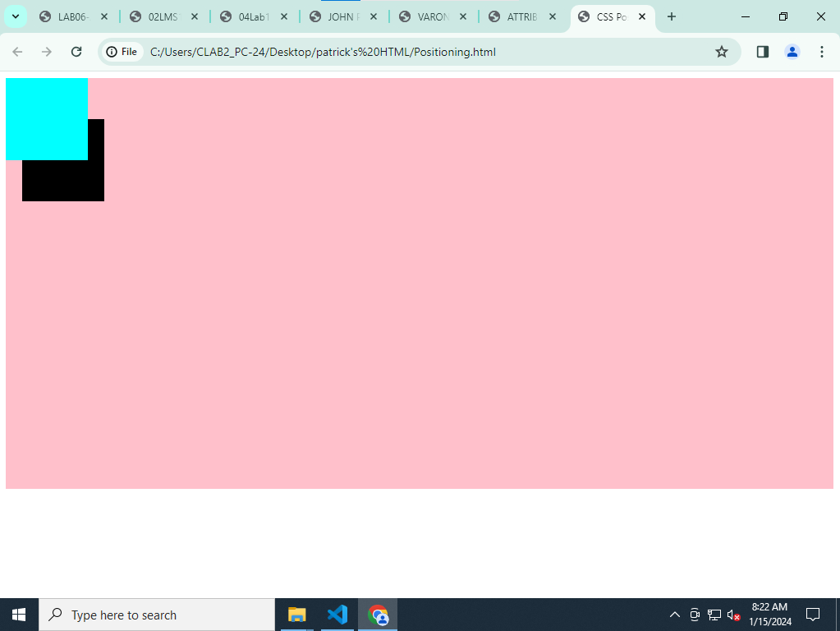Screen dimensions: 840x631
Task: Reload the current page
Action: (76, 52)
